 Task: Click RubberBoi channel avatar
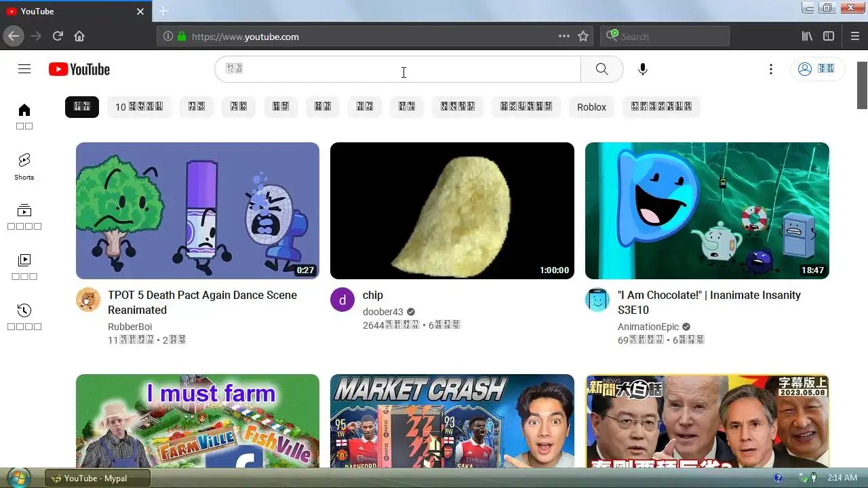click(x=88, y=300)
